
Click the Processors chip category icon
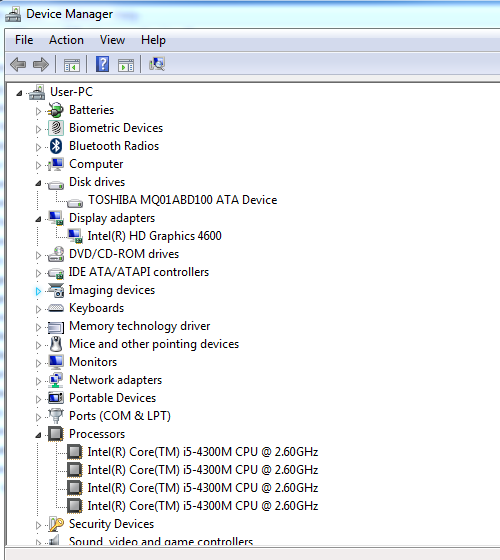pyautogui.click(x=56, y=434)
